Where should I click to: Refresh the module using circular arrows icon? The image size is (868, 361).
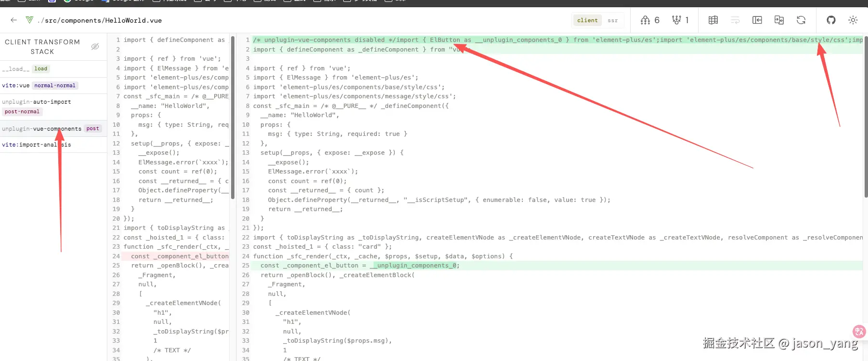coord(801,20)
